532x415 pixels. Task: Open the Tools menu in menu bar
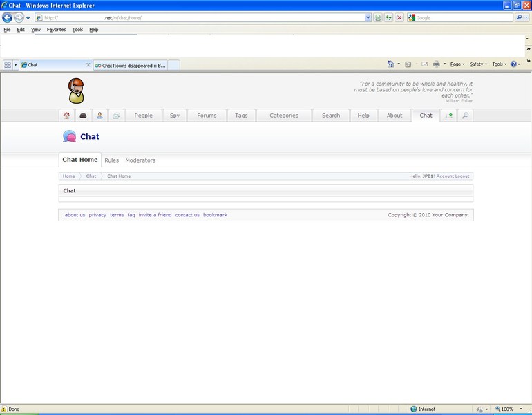[x=77, y=30]
